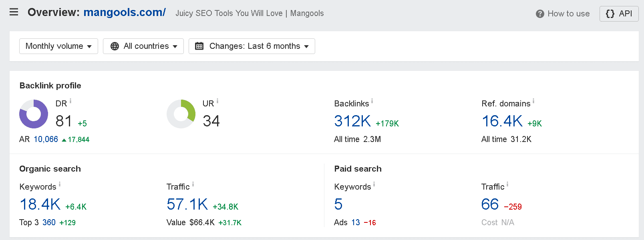Click the DR change +5
The height and width of the screenshot is (240, 644).
[x=82, y=124]
